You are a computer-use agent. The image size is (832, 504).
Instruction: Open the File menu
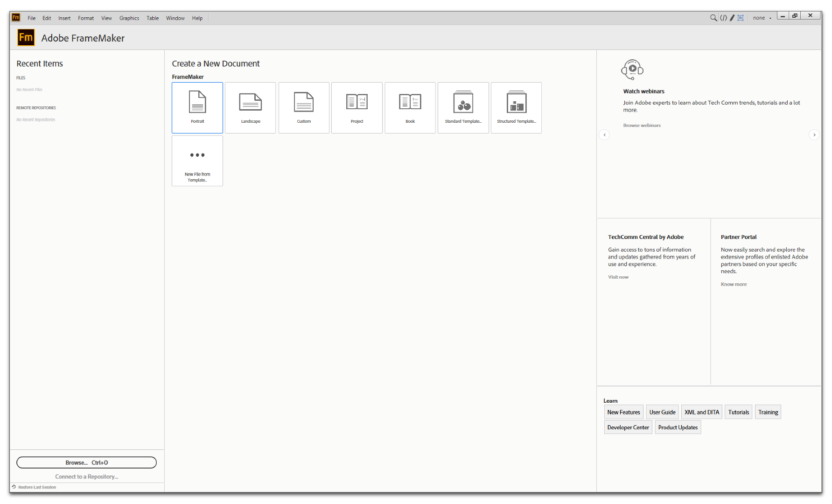pyautogui.click(x=32, y=18)
